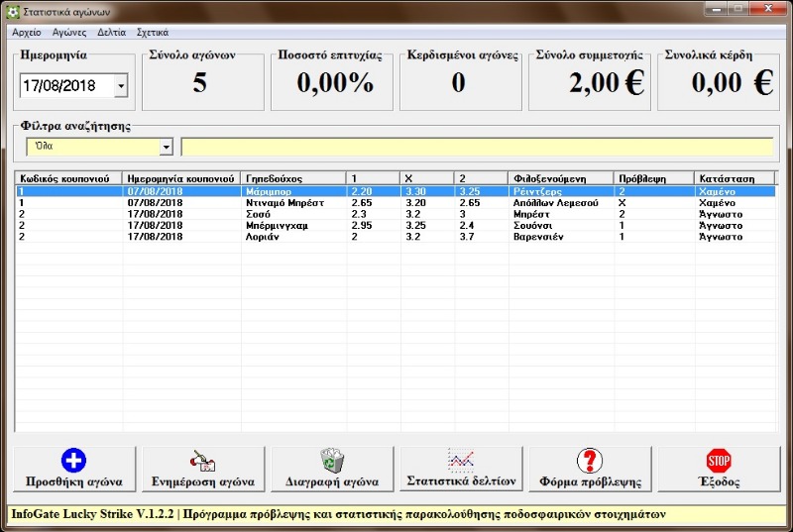Click the recycle bin icon for Διαγραφή αγώνα
The width and height of the screenshot is (793, 532).
[332, 461]
